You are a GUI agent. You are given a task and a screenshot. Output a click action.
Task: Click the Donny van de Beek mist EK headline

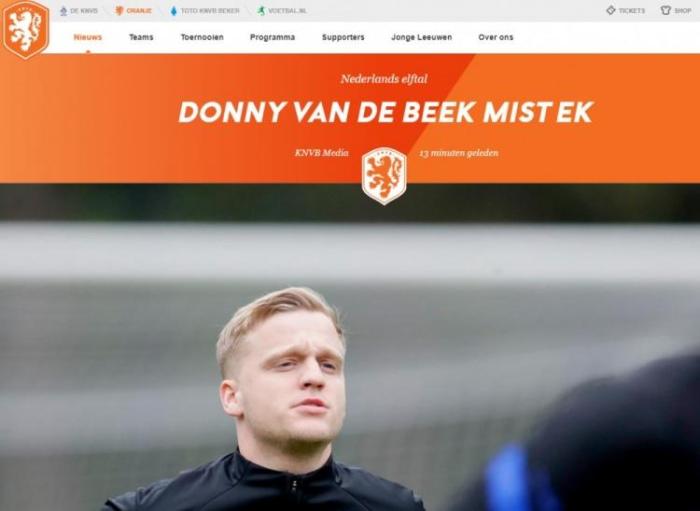tap(386, 112)
